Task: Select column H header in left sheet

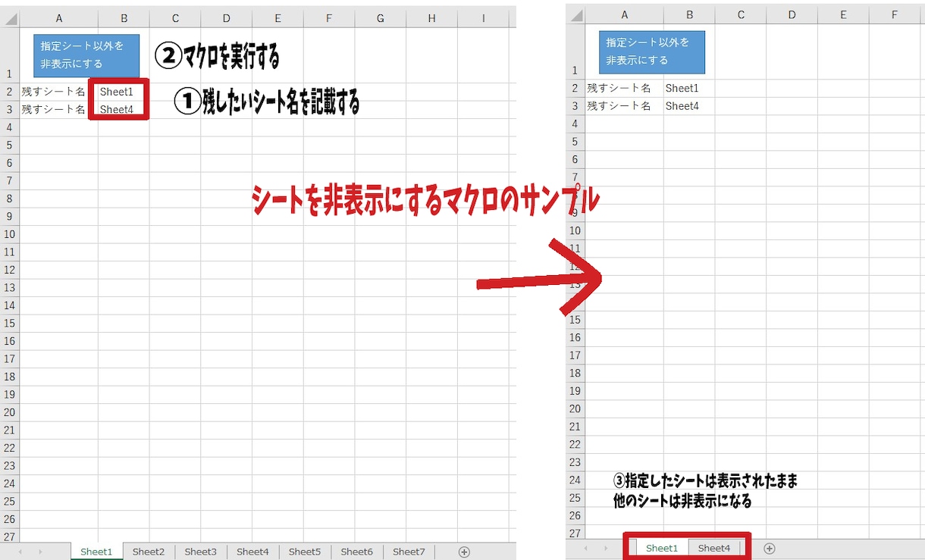Action: 431,17
